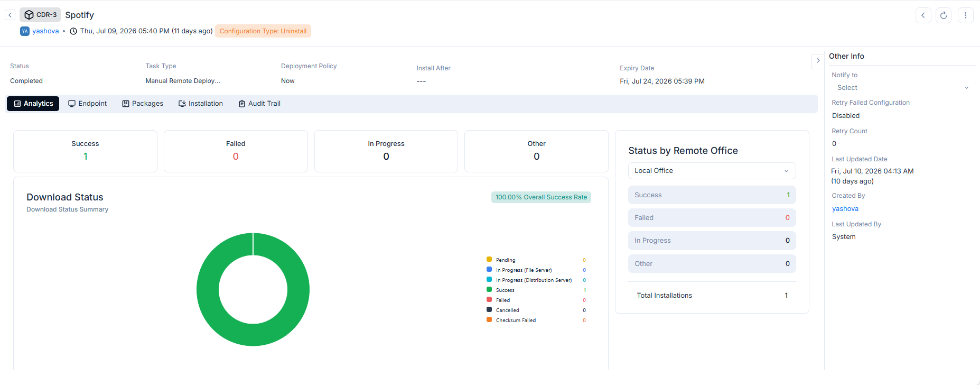Click the Configuration Type: Uninstall badge
This screenshot has height=385, width=980.
[x=263, y=31]
